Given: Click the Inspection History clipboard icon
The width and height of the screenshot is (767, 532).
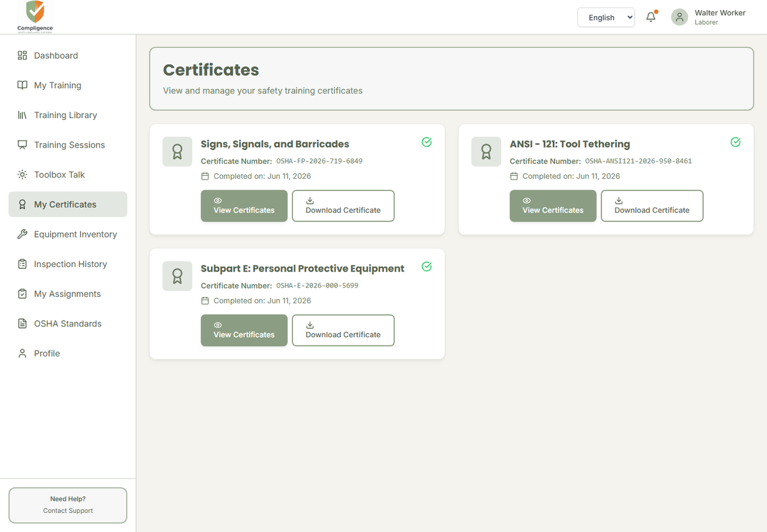Looking at the screenshot, I should coord(22,264).
